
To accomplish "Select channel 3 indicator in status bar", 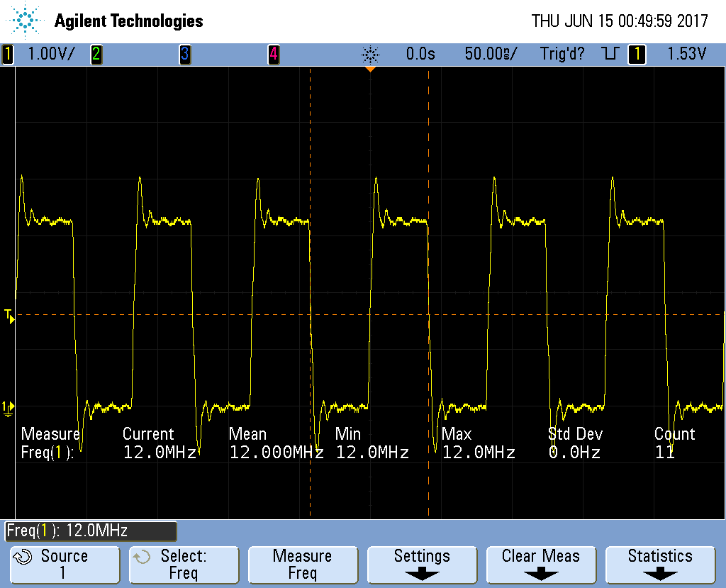I will [185, 54].
